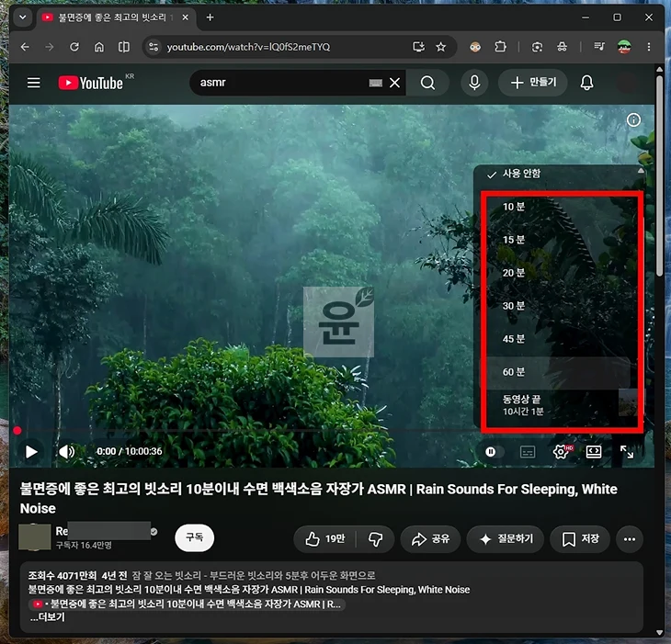Viewport: 671px width, 644px height.
Task: Toggle browser split view icon
Action: (124, 47)
